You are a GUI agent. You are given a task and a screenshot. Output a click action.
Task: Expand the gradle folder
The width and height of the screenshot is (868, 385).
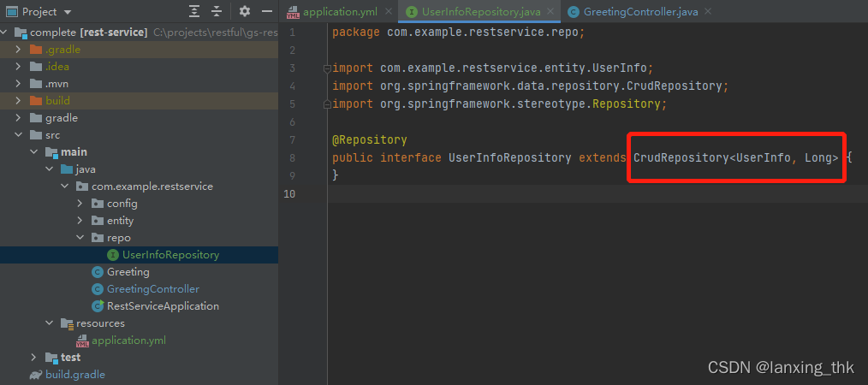pos(18,118)
